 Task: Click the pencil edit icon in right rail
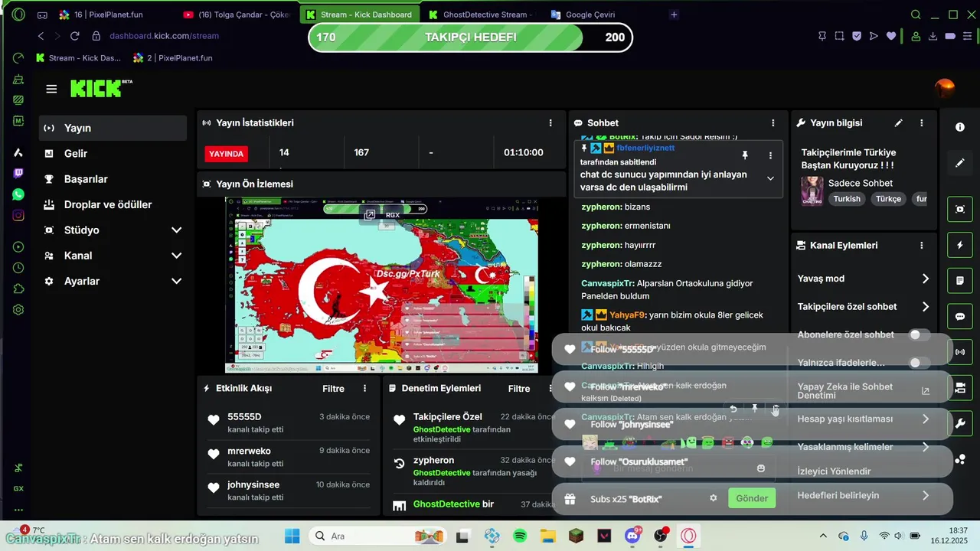coord(960,163)
